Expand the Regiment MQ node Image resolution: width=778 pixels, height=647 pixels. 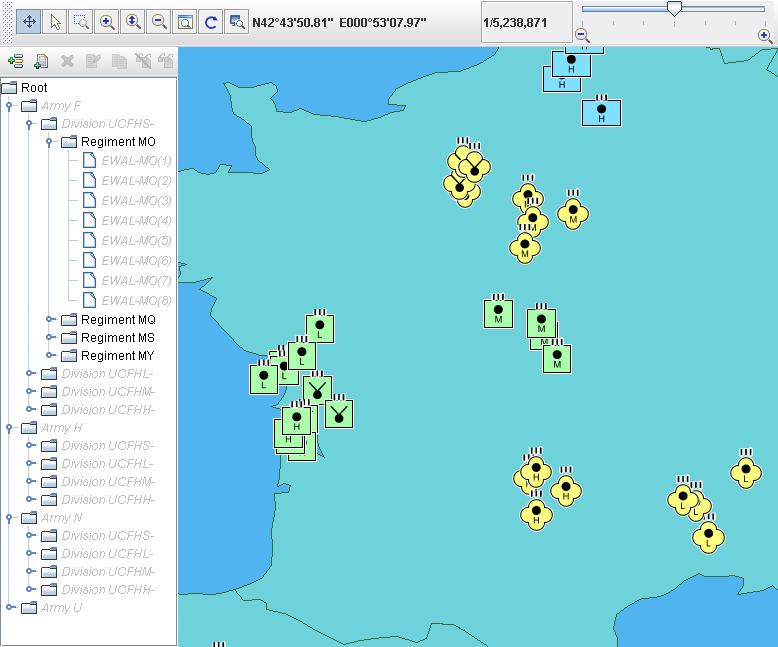pos(50,320)
